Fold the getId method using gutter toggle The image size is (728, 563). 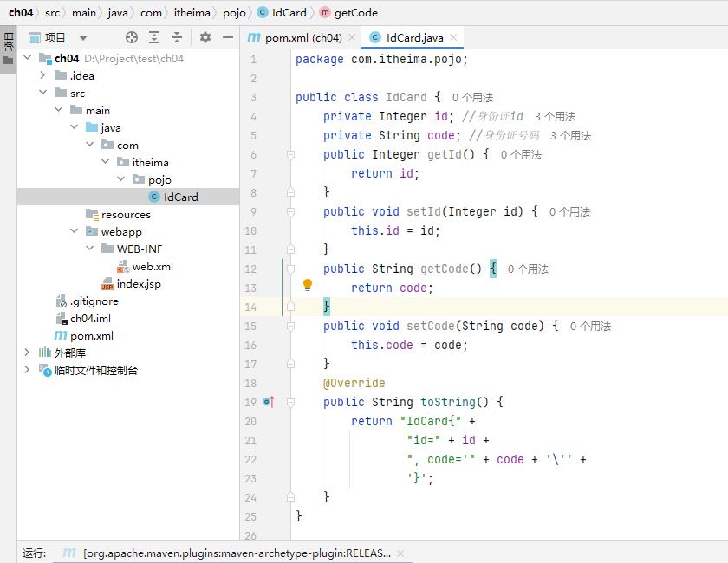coord(290,154)
